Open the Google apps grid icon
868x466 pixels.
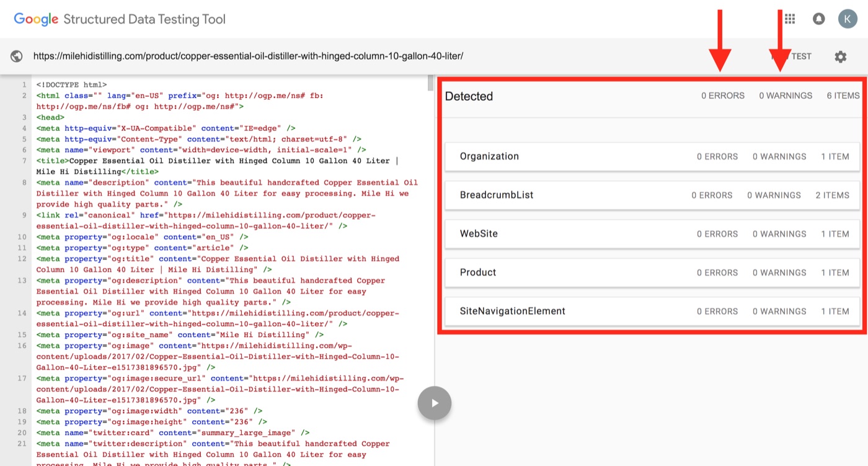click(790, 19)
